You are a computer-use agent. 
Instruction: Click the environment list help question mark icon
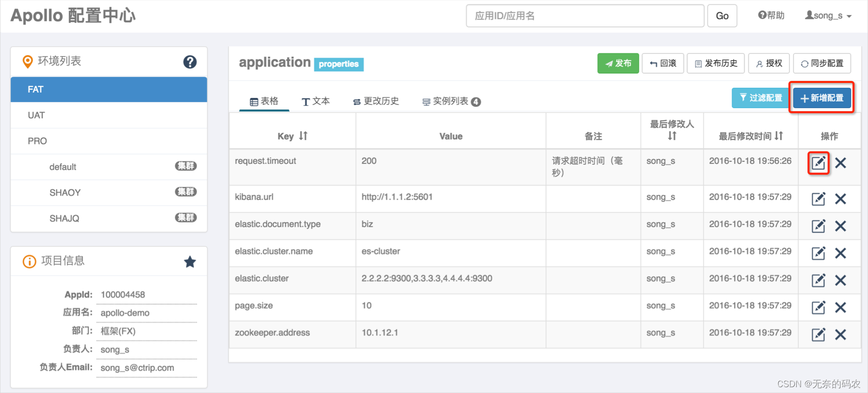[190, 62]
